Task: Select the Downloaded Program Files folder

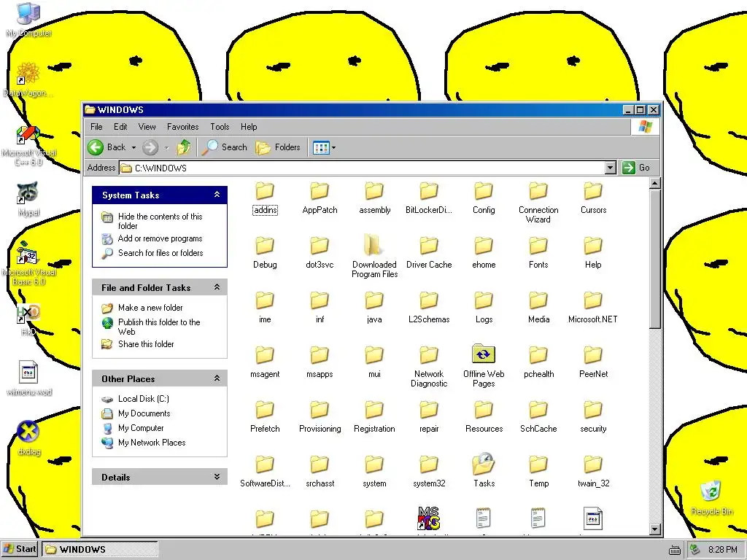Action: pos(374,257)
